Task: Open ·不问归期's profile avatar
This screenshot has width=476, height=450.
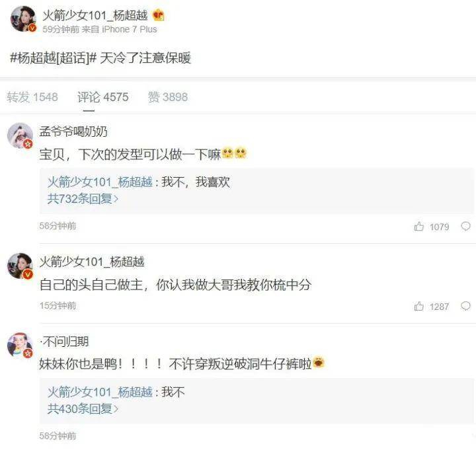Action: (x=20, y=346)
